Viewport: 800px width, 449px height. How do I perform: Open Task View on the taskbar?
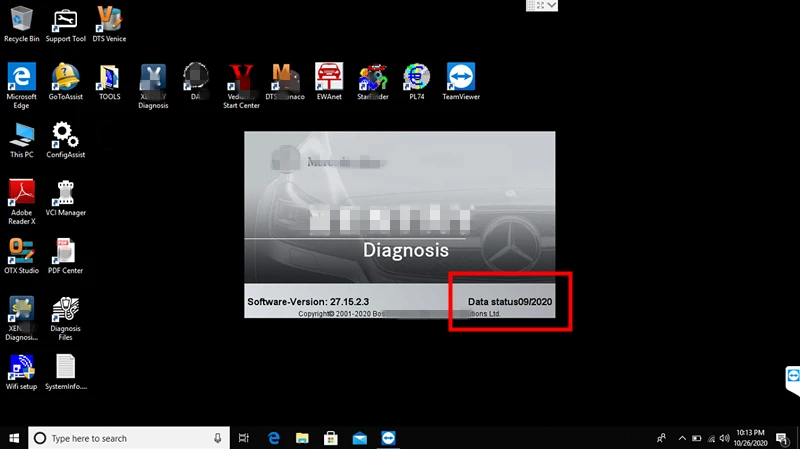244,438
